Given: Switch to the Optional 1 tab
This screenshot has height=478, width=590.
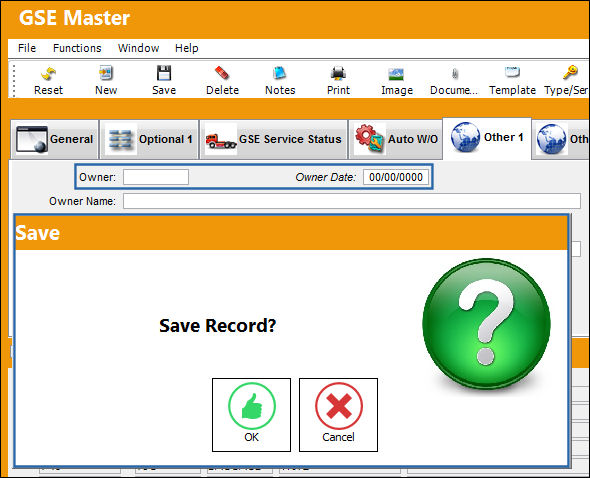Looking at the screenshot, I should coord(149,140).
